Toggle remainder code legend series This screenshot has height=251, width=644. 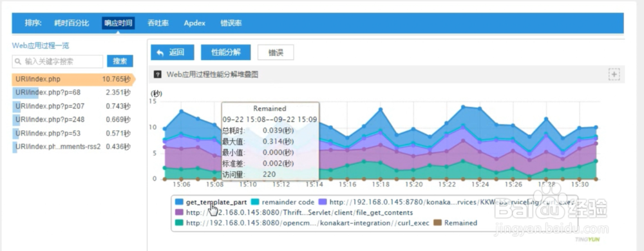tap(283, 202)
